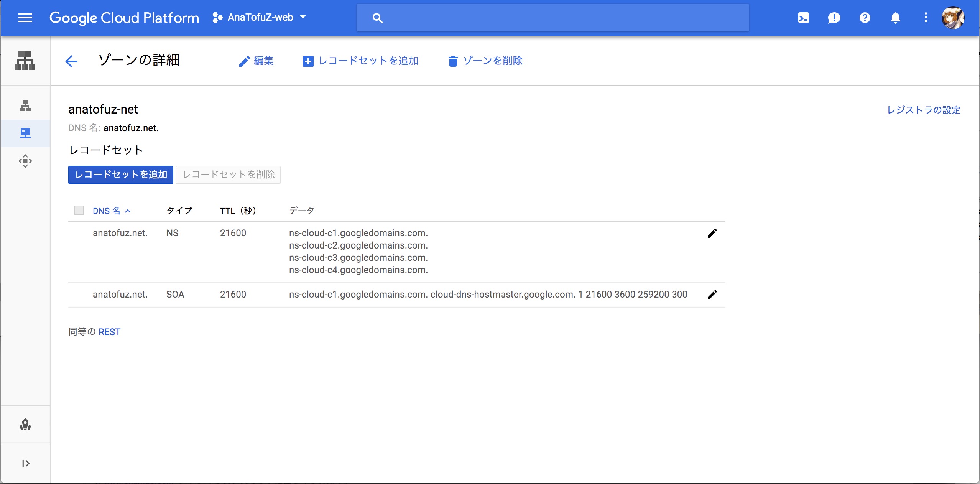Viewport: 980px width, 484px height.
Task: Open the user account avatar
Action: coord(953,18)
